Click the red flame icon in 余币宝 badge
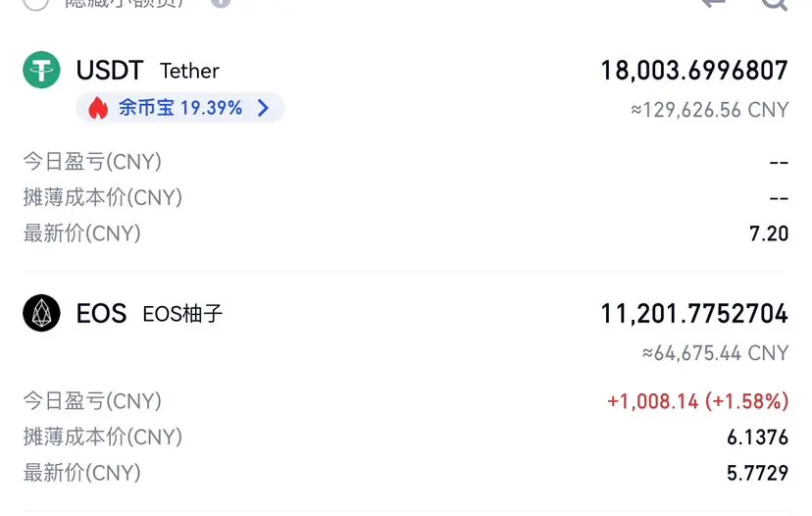Image resolution: width=812 pixels, height=516 pixels. coord(98,108)
